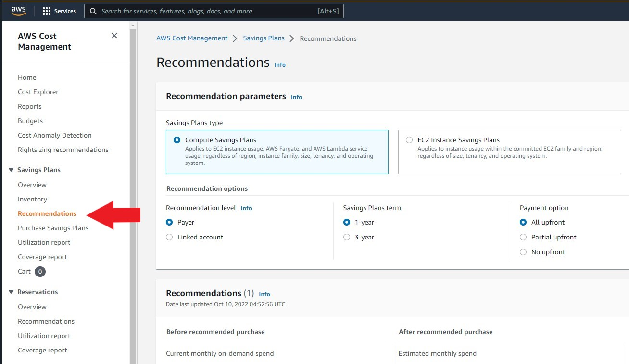Click Current monthly on-demand spend label
This screenshot has width=629, height=364.
[x=220, y=353]
